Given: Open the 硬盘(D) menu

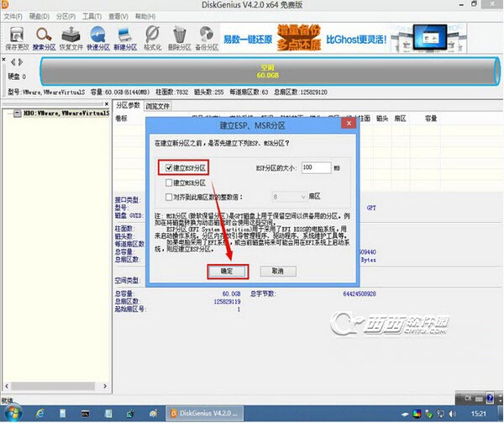Looking at the screenshot, I should (36, 16).
